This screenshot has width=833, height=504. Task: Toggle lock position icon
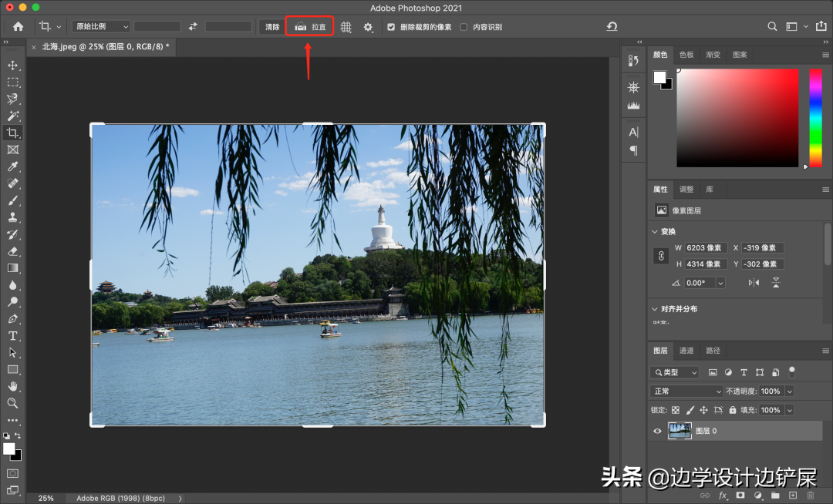pyautogui.click(x=704, y=410)
